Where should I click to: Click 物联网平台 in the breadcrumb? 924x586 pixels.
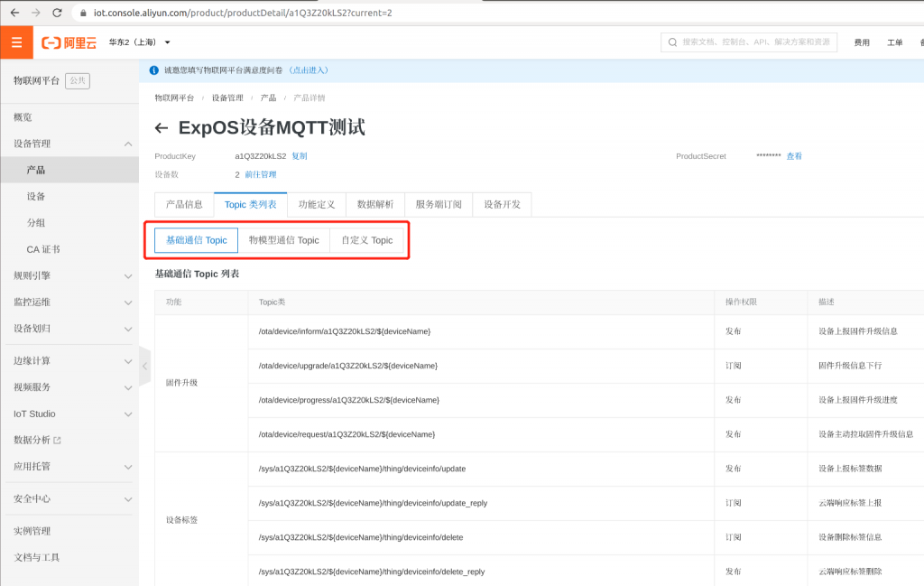tap(174, 98)
